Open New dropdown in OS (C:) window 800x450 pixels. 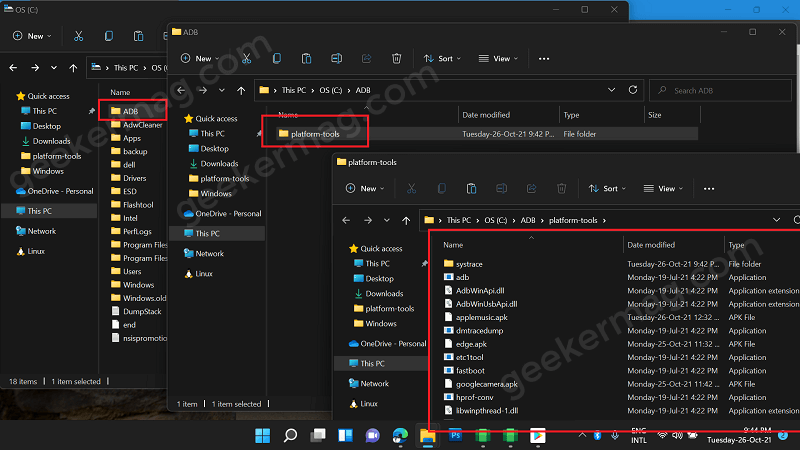(32, 36)
